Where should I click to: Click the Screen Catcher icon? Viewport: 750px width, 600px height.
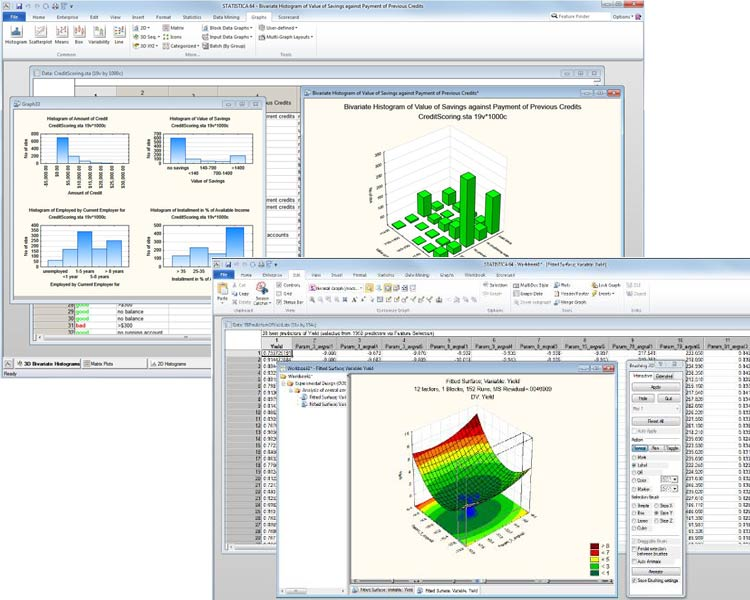pos(262,288)
